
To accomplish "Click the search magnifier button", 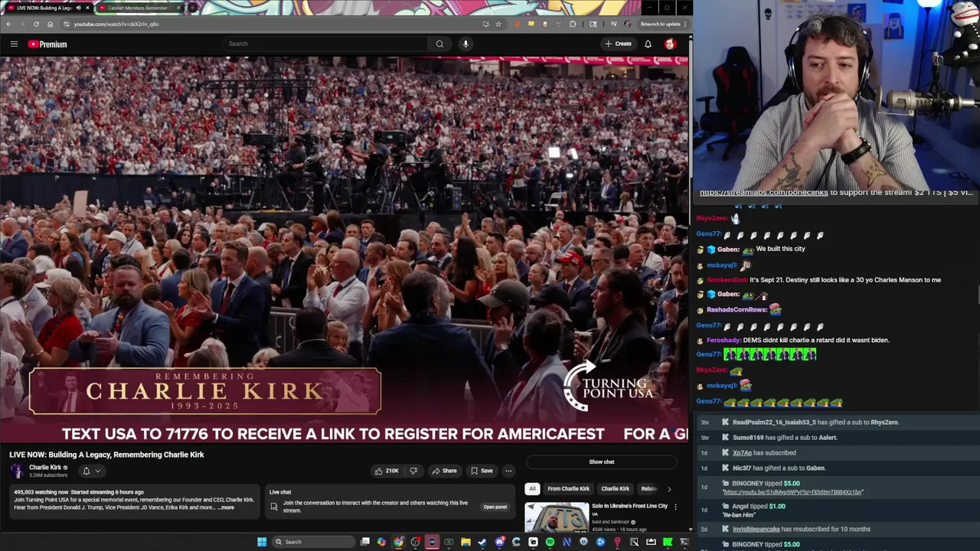I will pyautogui.click(x=439, y=44).
